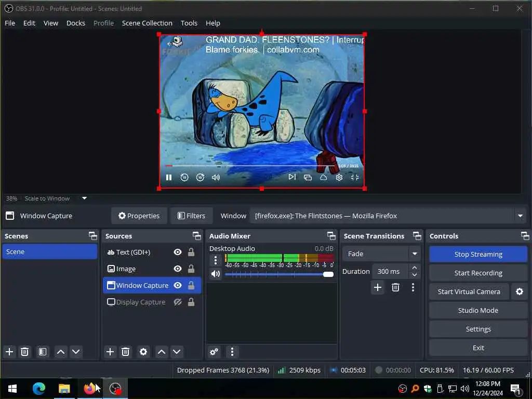Move scene down with the arrow icon
Viewport: 532px width, 399px height.
(x=76, y=352)
